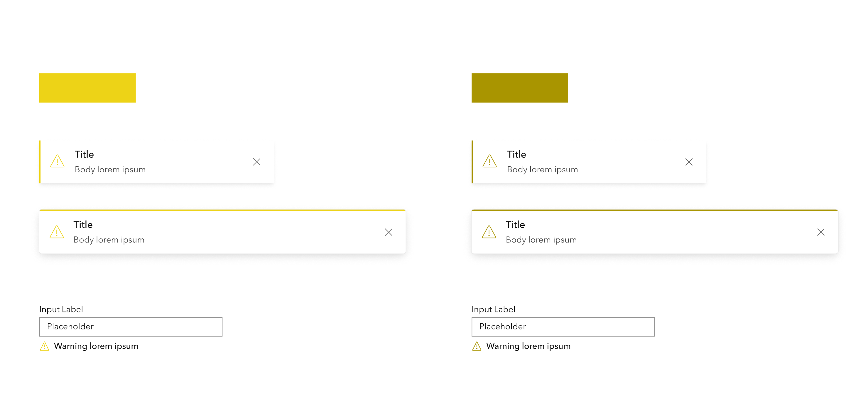The width and height of the screenshot is (868, 394).
Task: Click 'Body lorem ipsum' in dark yellow left-bordered alert
Action: pos(543,169)
